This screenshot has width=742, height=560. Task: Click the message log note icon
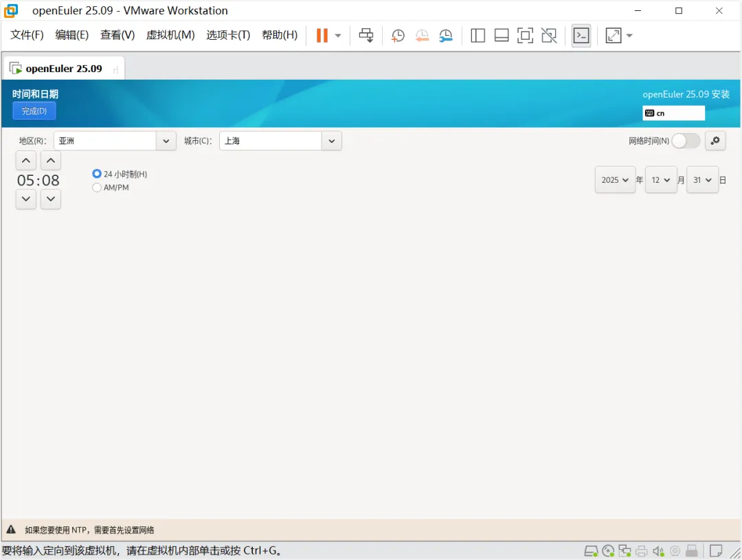click(x=716, y=551)
